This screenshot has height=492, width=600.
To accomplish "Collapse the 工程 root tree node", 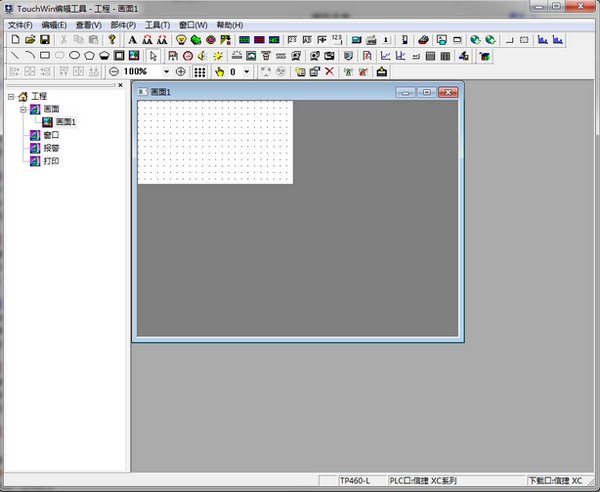I will pos(10,97).
